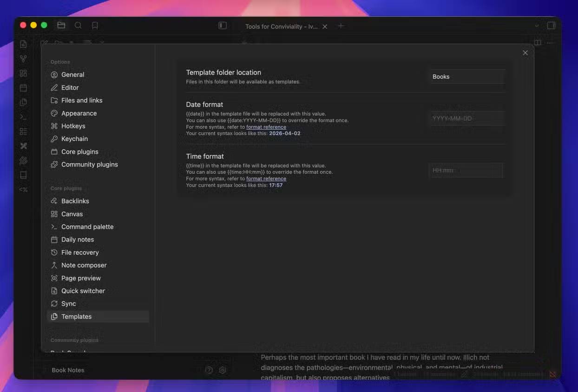
Task: Open Core plugins settings section
Action: point(98,152)
